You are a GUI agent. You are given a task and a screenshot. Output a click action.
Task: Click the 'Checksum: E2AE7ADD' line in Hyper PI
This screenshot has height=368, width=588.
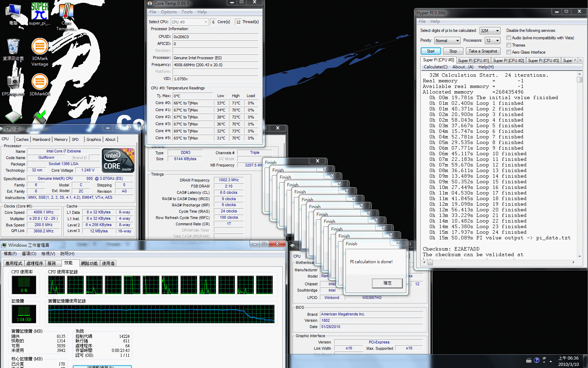point(451,249)
